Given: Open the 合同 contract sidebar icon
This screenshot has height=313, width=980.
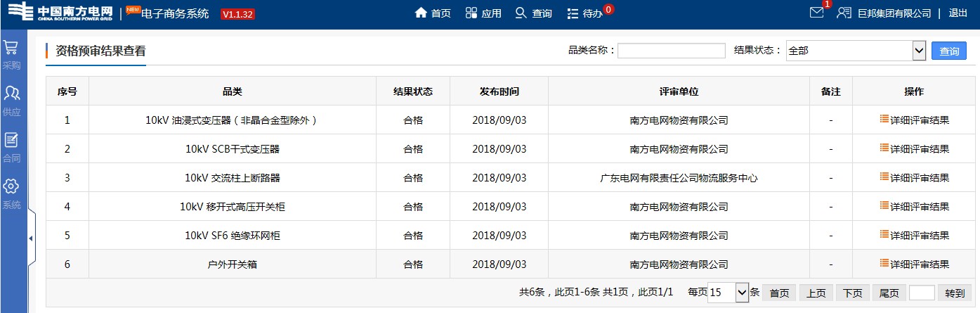Looking at the screenshot, I should tap(11, 141).
